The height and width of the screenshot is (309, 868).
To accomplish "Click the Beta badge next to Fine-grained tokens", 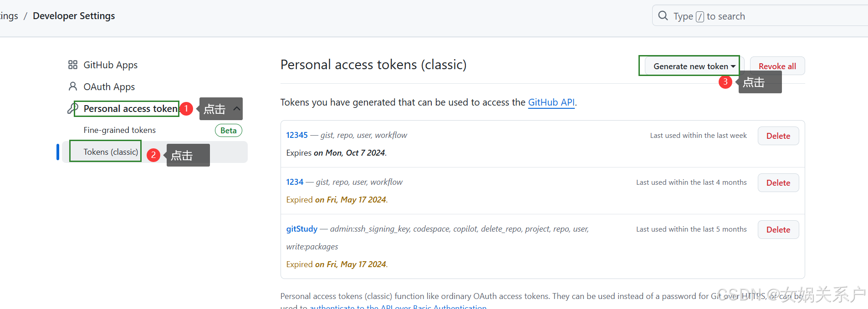I will pyautogui.click(x=228, y=130).
